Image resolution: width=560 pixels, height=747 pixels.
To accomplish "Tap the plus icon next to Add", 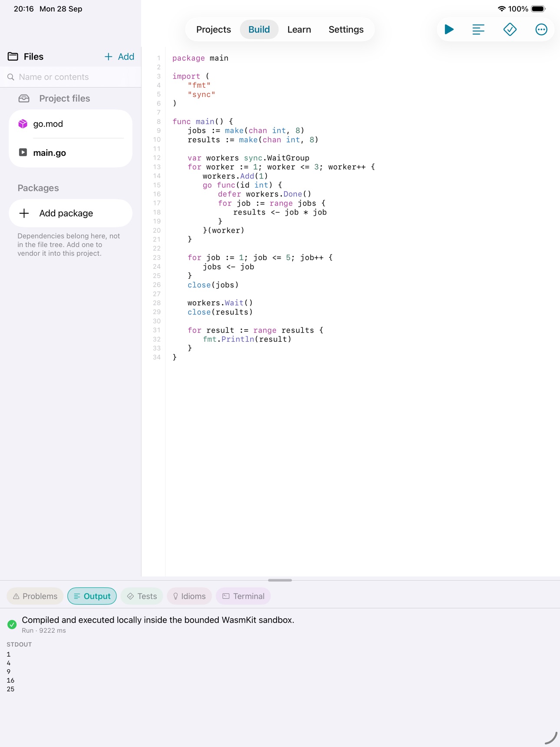I will point(108,56).
